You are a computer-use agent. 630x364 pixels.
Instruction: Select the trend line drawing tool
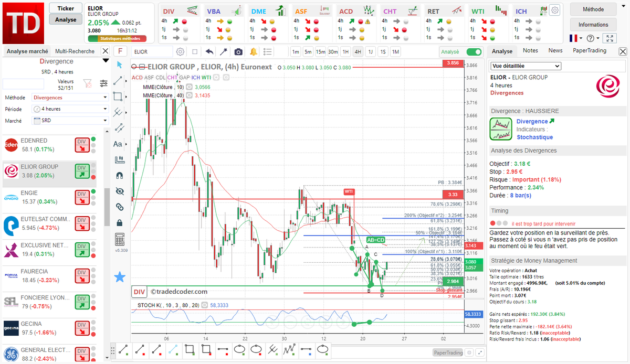tap(118, 81)
